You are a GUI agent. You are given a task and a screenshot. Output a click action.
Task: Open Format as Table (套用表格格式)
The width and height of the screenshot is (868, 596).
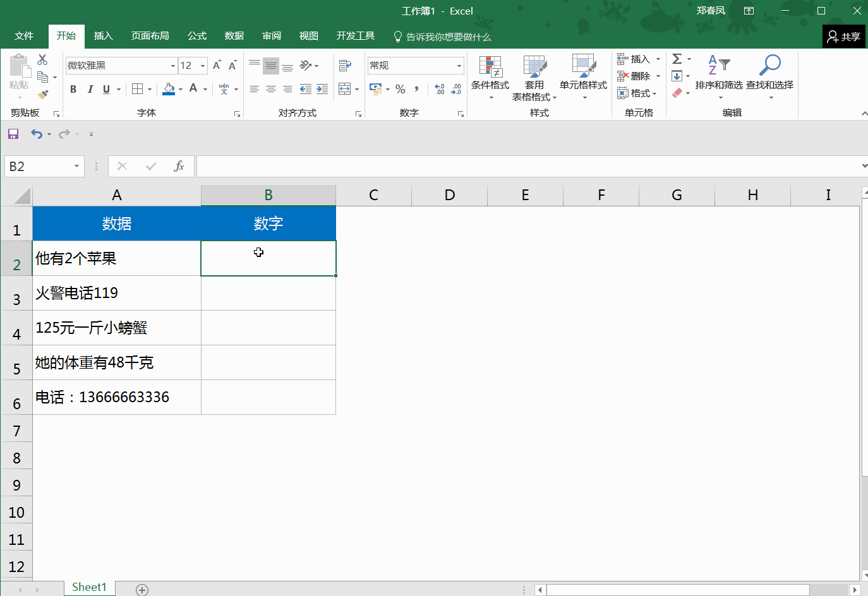click(534, 78)
